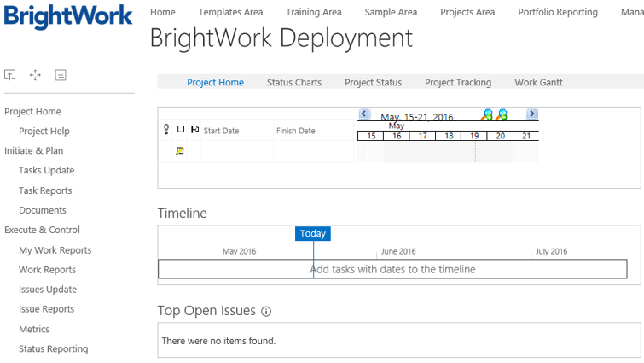This screenshot has height=363, width=644.
Task: Click the checkbox column header in grid
Action: click(x=180, y=130)
